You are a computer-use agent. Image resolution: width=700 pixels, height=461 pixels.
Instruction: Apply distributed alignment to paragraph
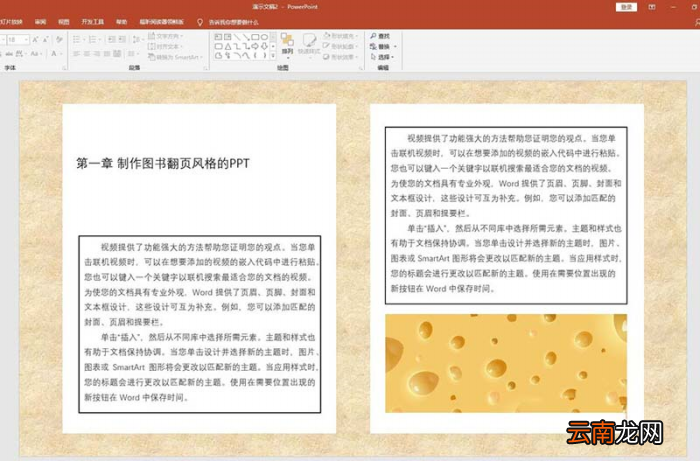(x=117, y=54)
